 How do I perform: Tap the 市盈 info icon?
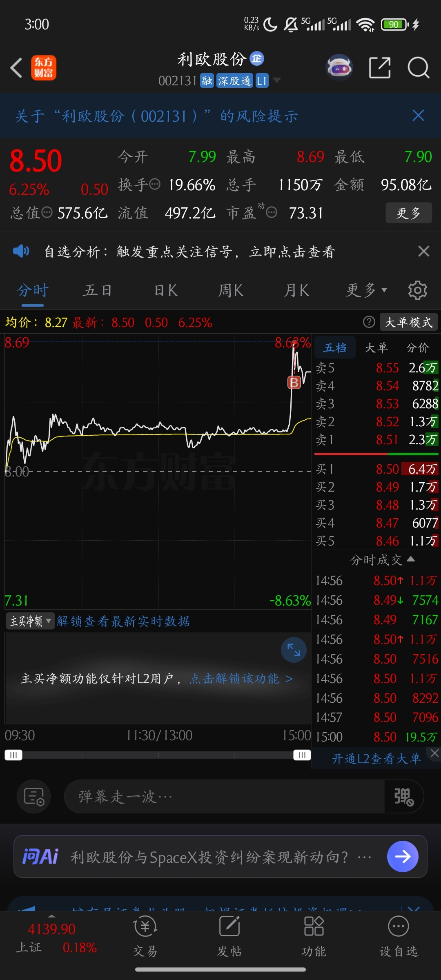click(x=272, y=212)
